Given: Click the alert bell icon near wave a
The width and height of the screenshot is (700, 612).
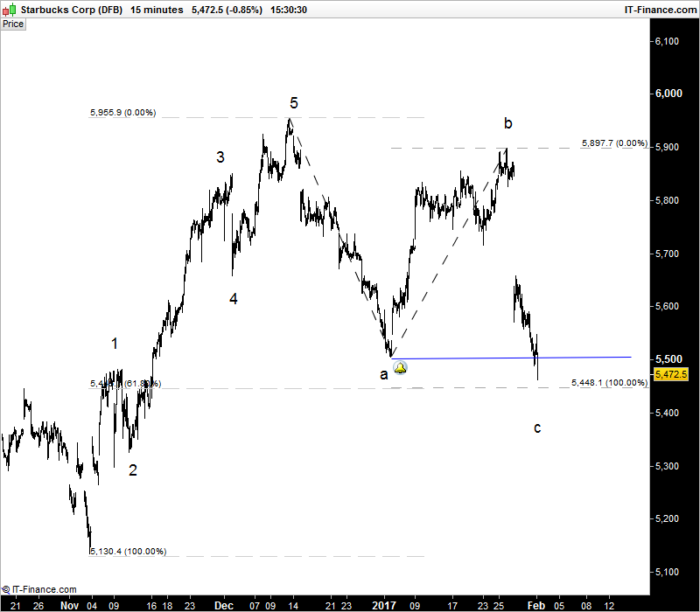Looking at the screenshot, I should (x=400, y=368).
